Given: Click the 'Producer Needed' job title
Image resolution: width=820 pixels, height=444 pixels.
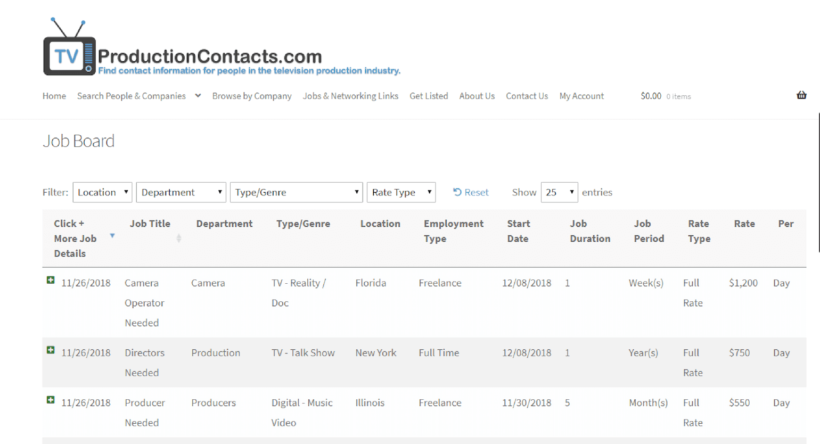Looking at the screenshot, I should point(144,413).
